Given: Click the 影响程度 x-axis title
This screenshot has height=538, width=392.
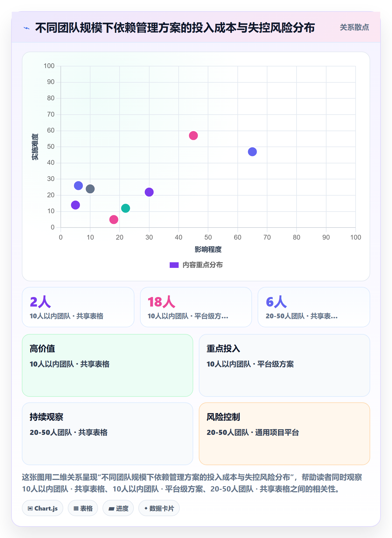Looking at the screenshot, I should tap(208, 249).
